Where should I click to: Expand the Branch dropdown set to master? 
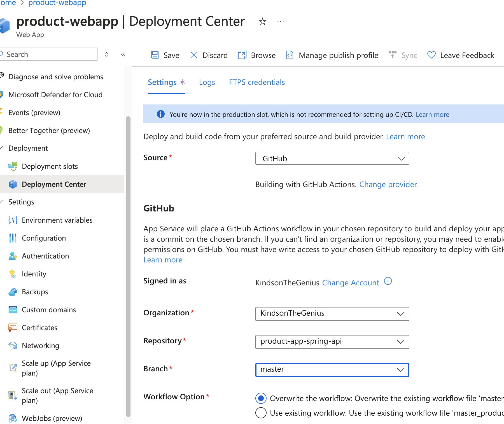click(332, 370)
